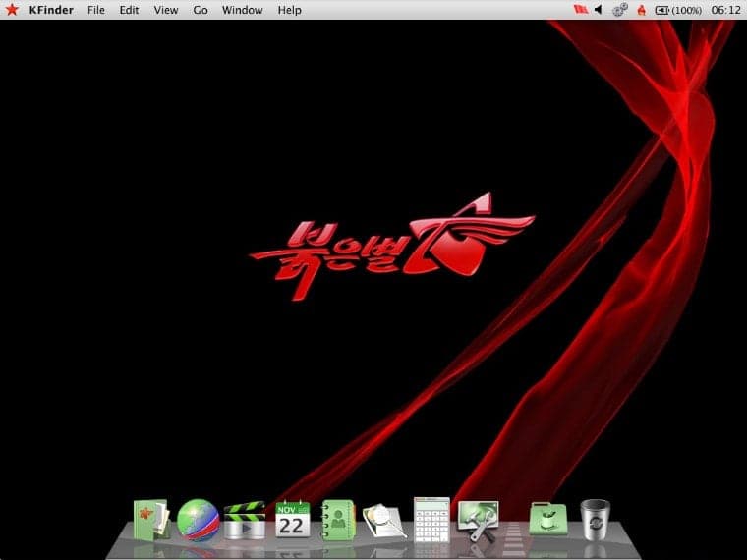The height and width of the screenshot is (560, 747).
Task: Launch the calculator from the dock
Action: tap(431, 520)
